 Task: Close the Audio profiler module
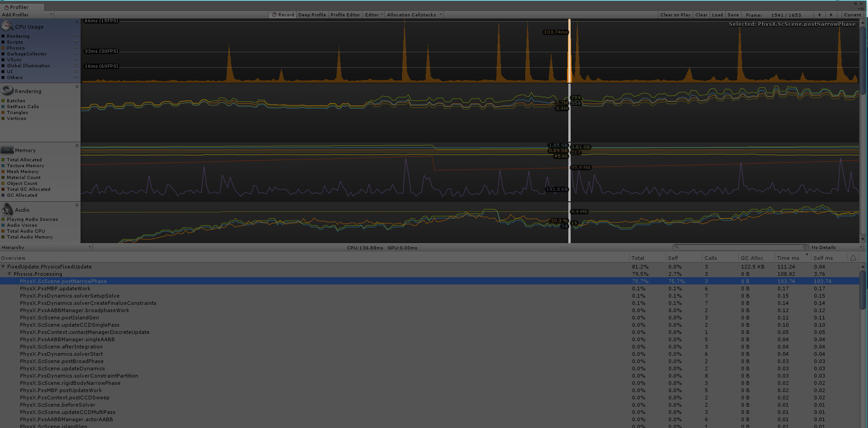tap(77, 205)
